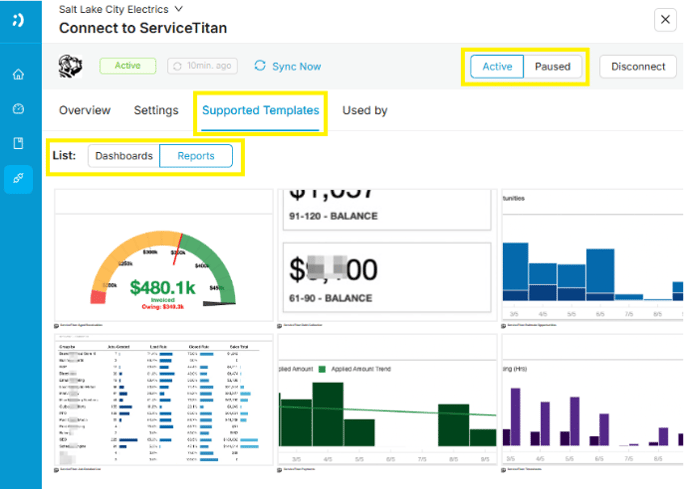The width and height of the screenshot is (688, 489).
Task: Open the reports book icon in the sidebar
Action: (18, 143)
